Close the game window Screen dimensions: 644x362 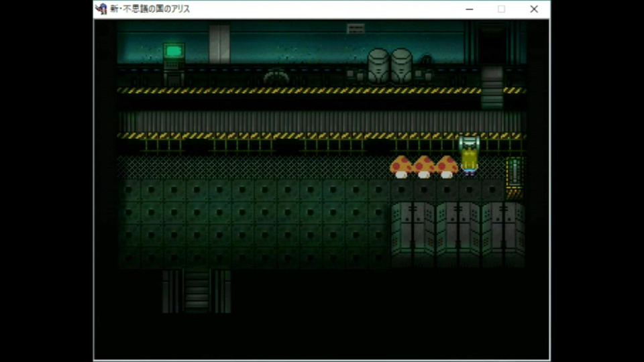tap(533, 9)
